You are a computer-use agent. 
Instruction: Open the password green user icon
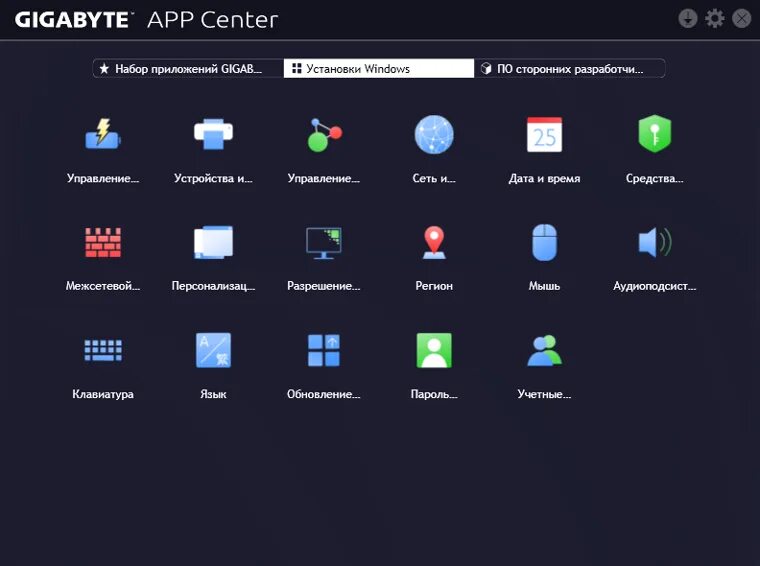(x=434, y=350)
